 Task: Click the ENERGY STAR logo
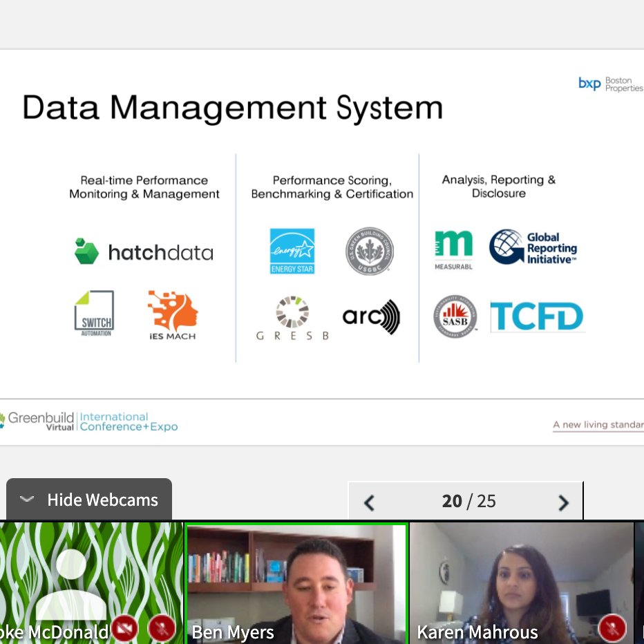point(292,251)
